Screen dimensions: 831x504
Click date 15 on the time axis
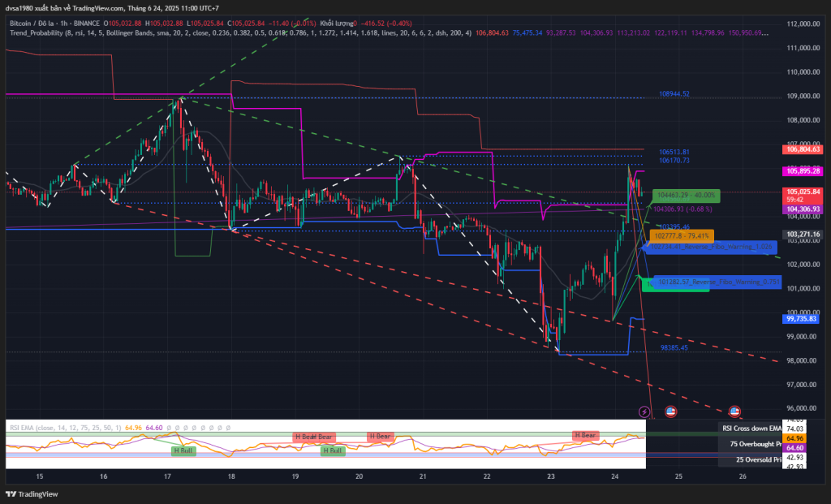(x=39, y=476)
